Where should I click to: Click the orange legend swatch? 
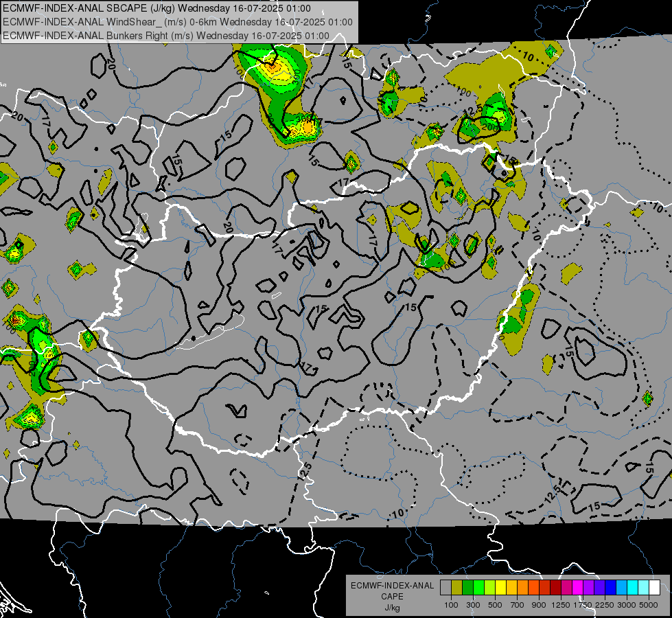pyautogui.click(x=522, y=587)
